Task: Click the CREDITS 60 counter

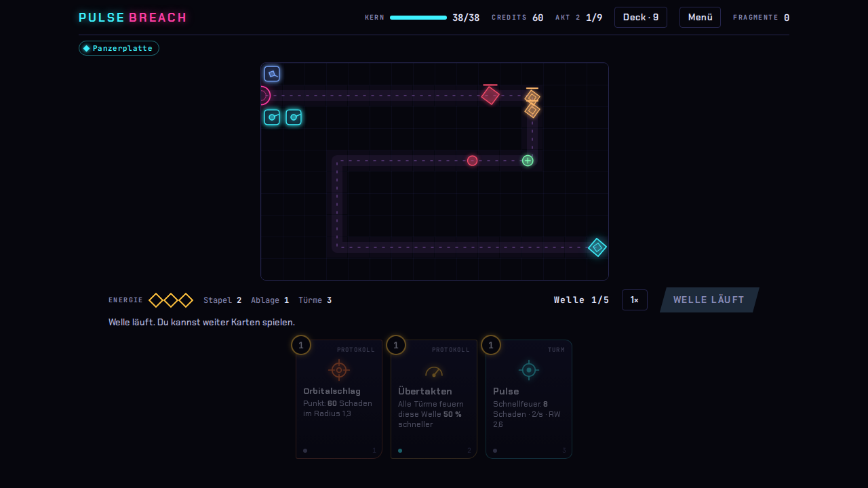Action: point(517,18)
